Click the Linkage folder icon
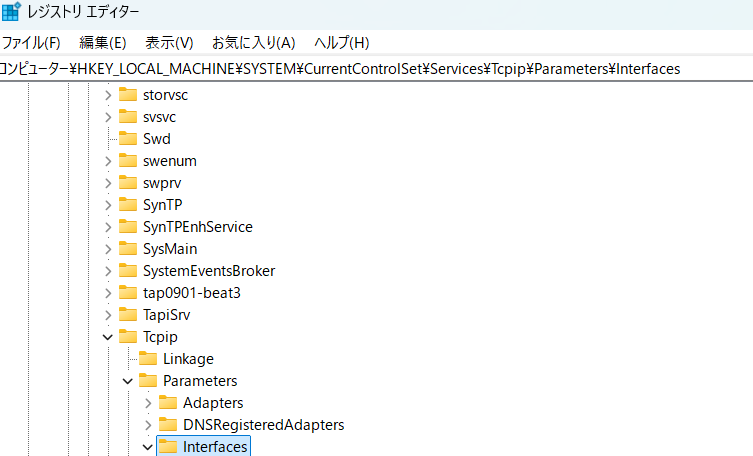This screenshot has width=753, height=456. point(148,359)
